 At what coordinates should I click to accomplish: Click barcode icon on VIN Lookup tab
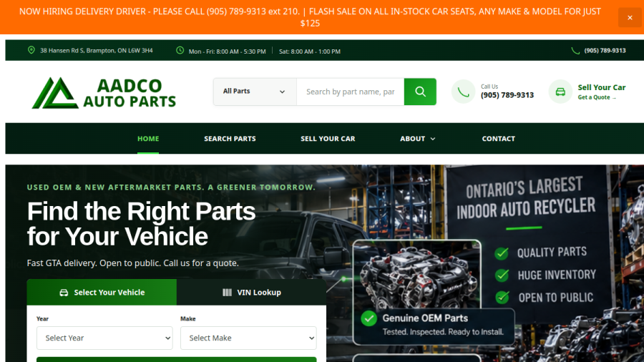tap(227, 292)
